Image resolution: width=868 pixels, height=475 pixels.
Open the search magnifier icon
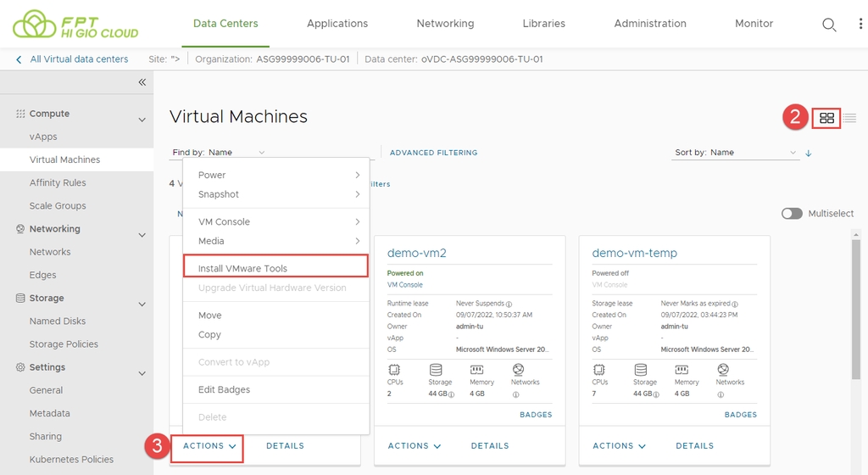click(x=829, y=25)
